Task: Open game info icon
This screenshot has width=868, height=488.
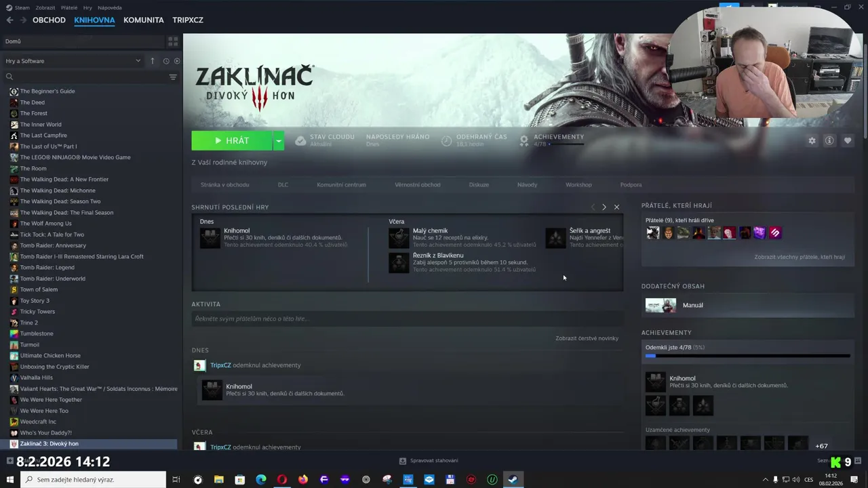Action: click(829, 141)
